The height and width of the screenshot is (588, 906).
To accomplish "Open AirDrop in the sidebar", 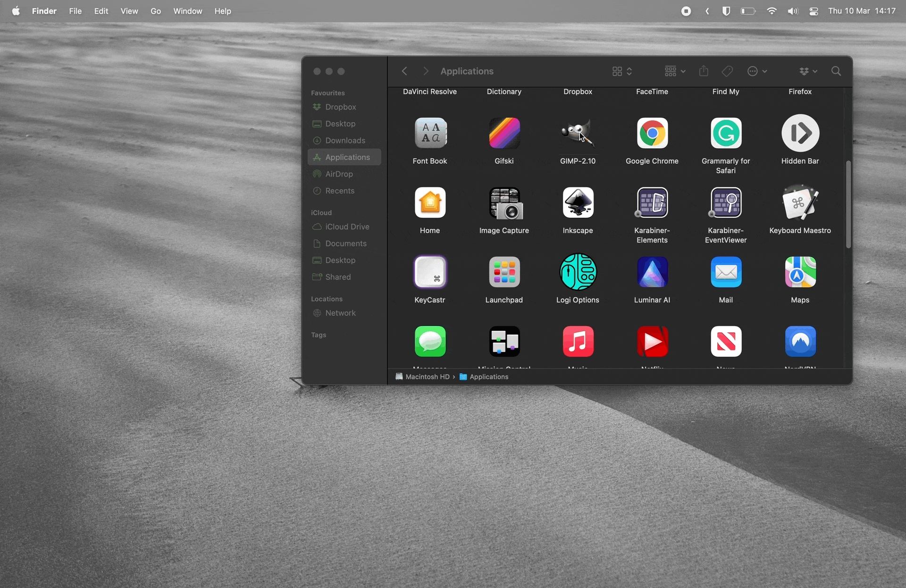I will (x=344, y=174).
